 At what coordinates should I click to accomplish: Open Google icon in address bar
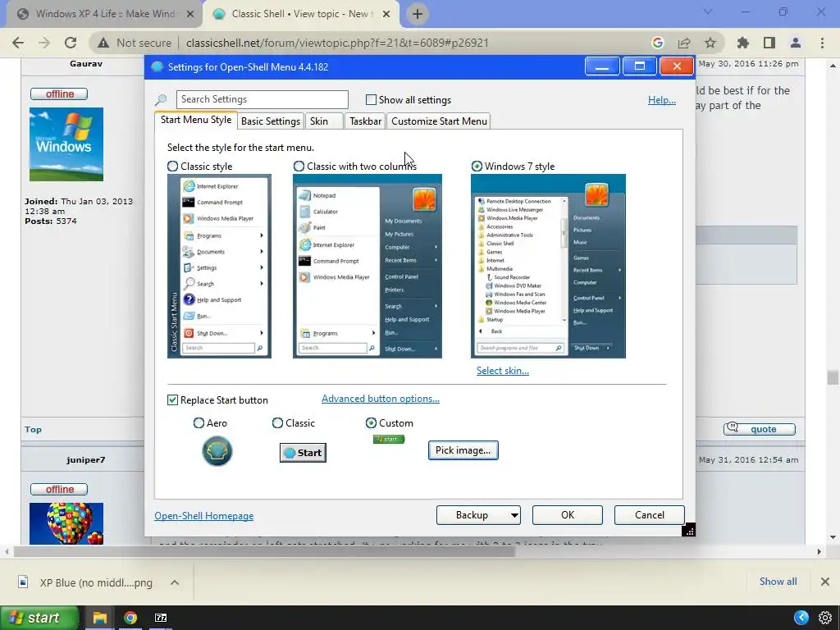[658, 43]
